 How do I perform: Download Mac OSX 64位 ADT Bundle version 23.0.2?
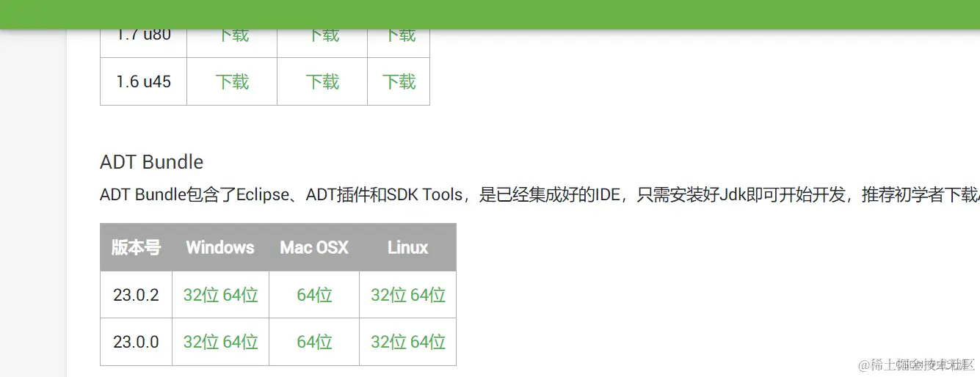click(314, 295)
